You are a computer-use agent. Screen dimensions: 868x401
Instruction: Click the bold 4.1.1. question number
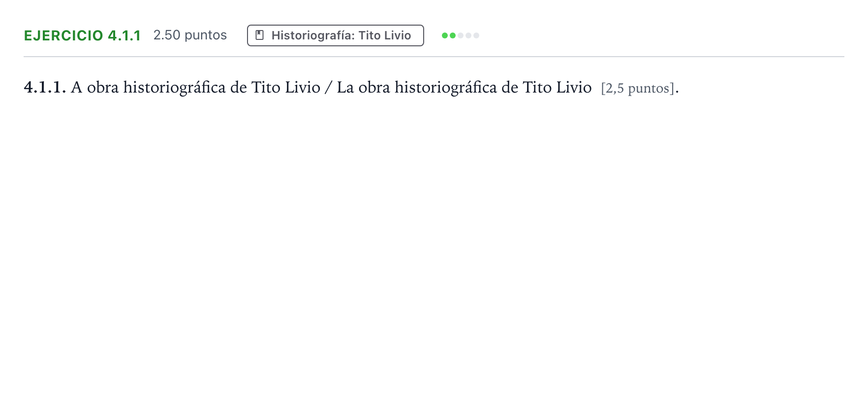point(45,87)
